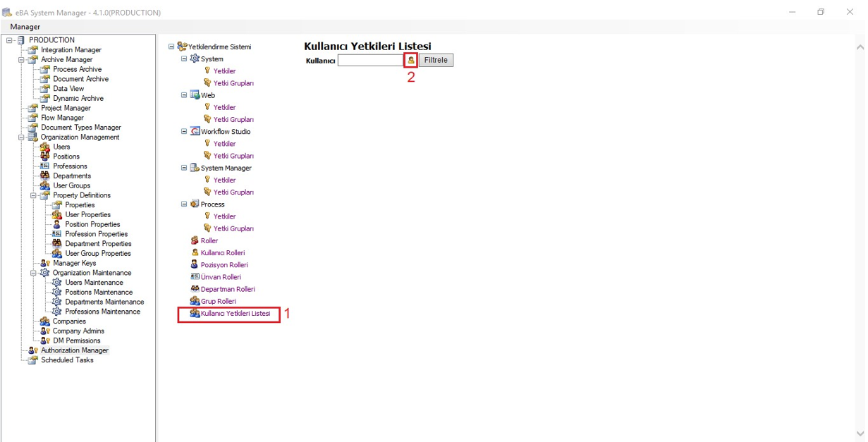Collapse the Organization Maintenance node

click(x=33, y=273)
